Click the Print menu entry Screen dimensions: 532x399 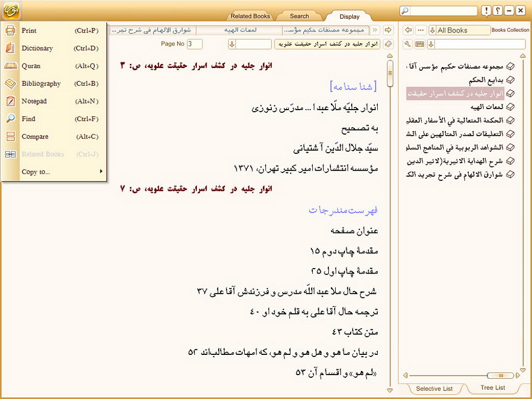click(29, 31)
